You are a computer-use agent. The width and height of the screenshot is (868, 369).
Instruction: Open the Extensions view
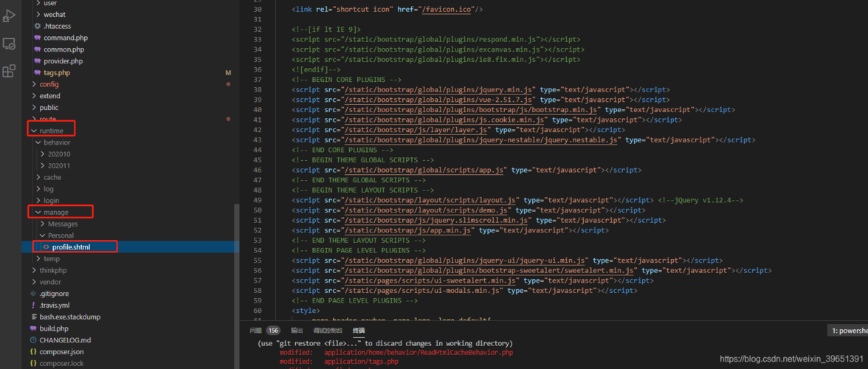pos(8,71)
